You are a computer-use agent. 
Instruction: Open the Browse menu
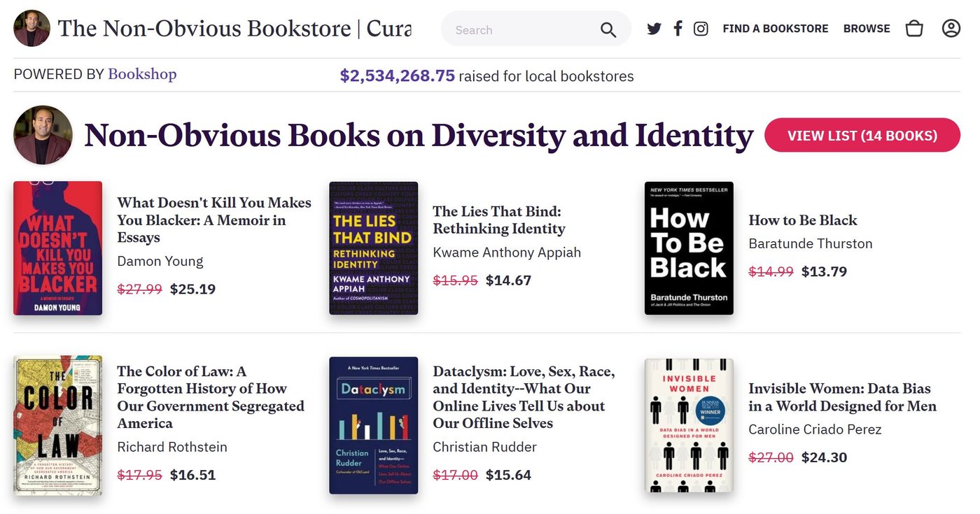click(x=867, y=29)
